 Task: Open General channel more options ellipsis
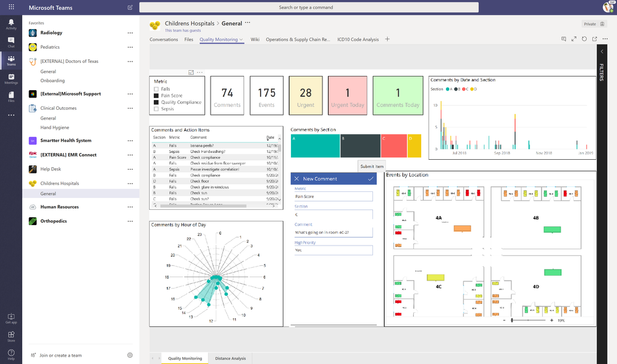coord(248,22)
